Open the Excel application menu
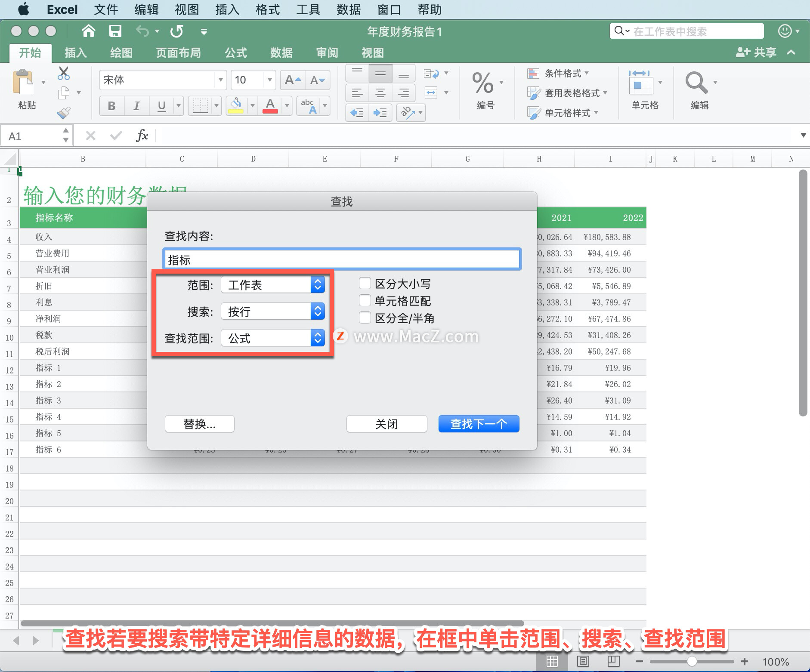 [62, 9]
